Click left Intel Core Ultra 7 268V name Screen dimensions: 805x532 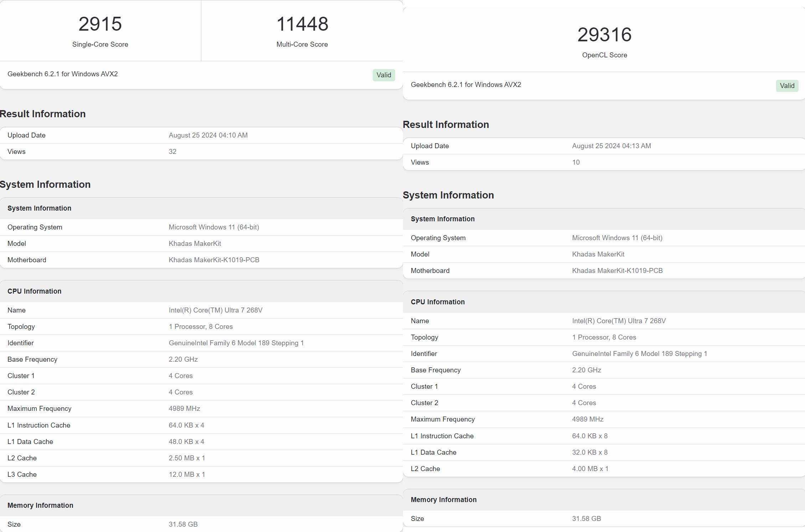pyautogui.click(x=216, y=310)
